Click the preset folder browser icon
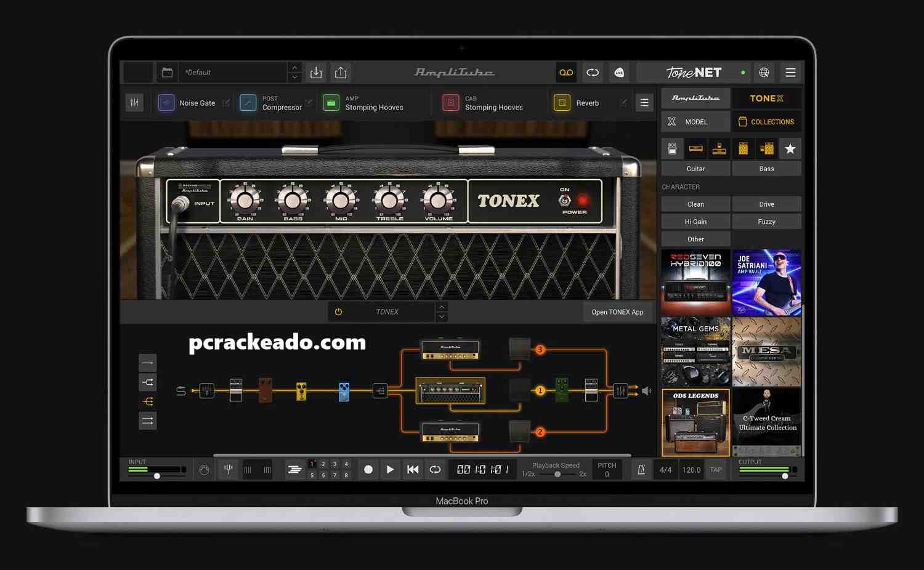The height and width of the screenshot is (570, 924). 167,73
